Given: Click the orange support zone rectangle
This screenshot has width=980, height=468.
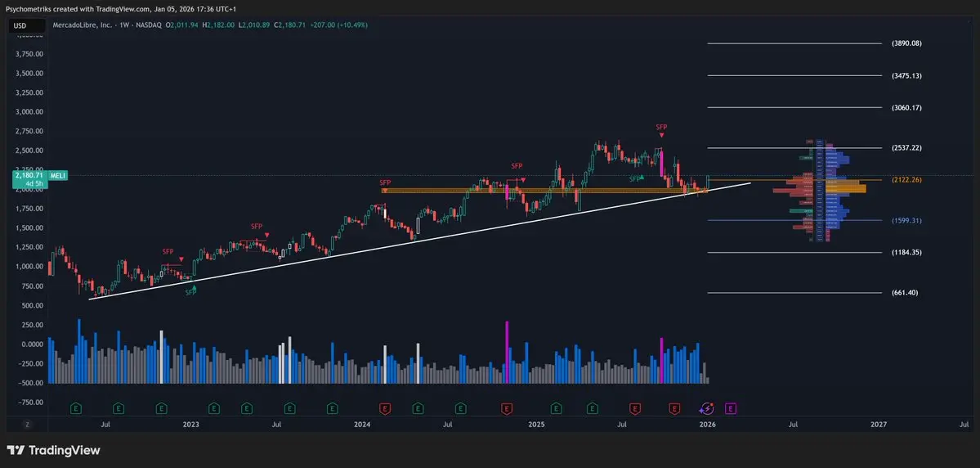Looking at the screenshot, I should pyautogui.click(x=544, y=190).
